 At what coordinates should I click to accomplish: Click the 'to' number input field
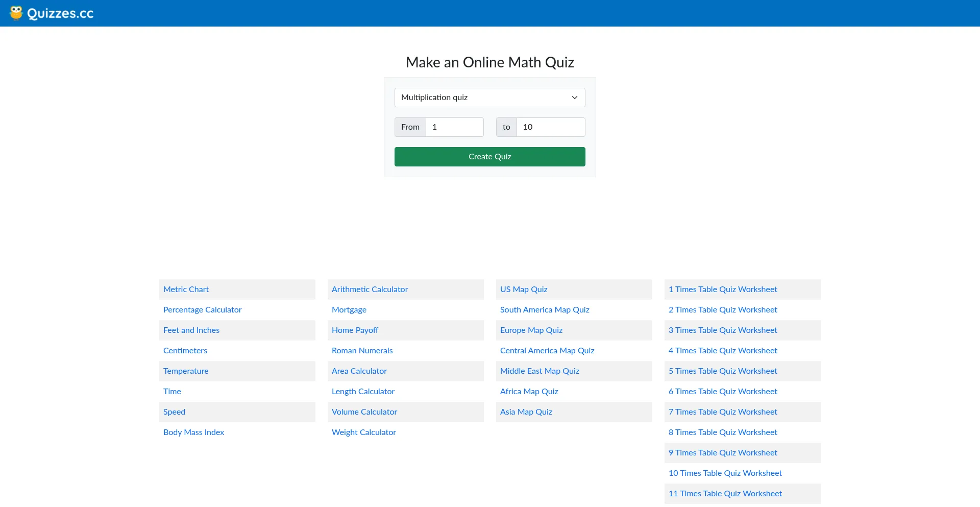coord(550,127)
